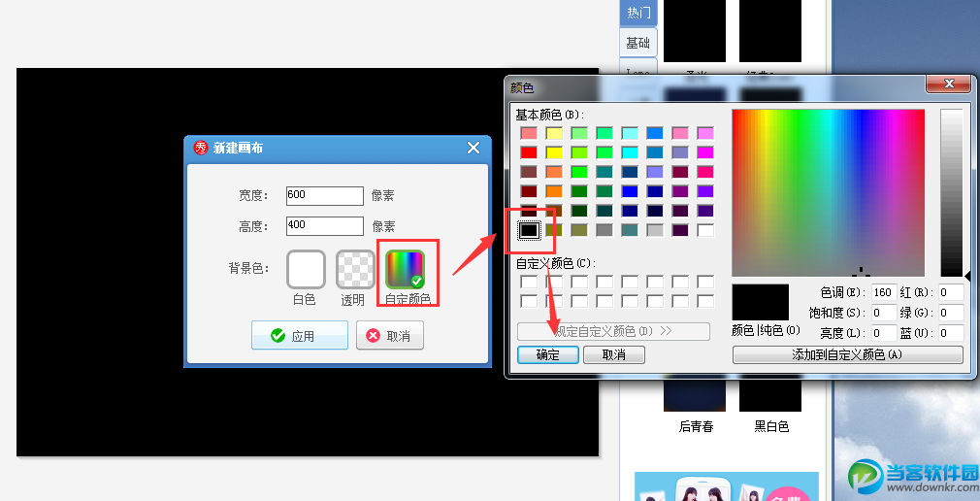This screenshot has width=980, height=501.
Task: Select the 白色 white background option
Action: pos(306,269)
